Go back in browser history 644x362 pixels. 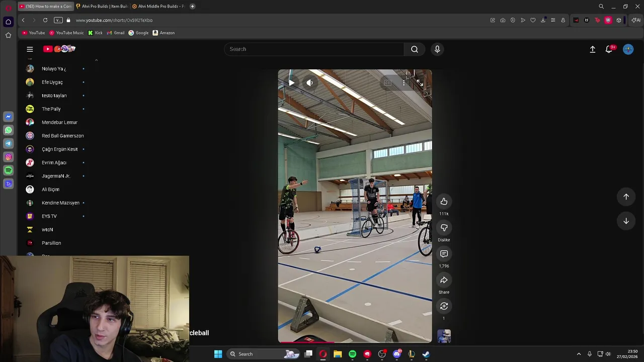23,20
